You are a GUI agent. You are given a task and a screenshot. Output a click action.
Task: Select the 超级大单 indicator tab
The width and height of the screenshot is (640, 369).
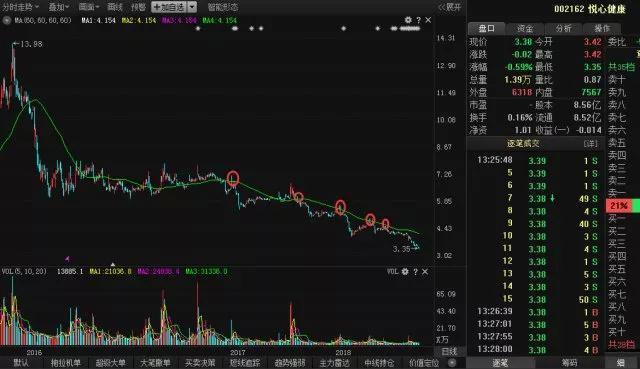click(x=110, y=362)
